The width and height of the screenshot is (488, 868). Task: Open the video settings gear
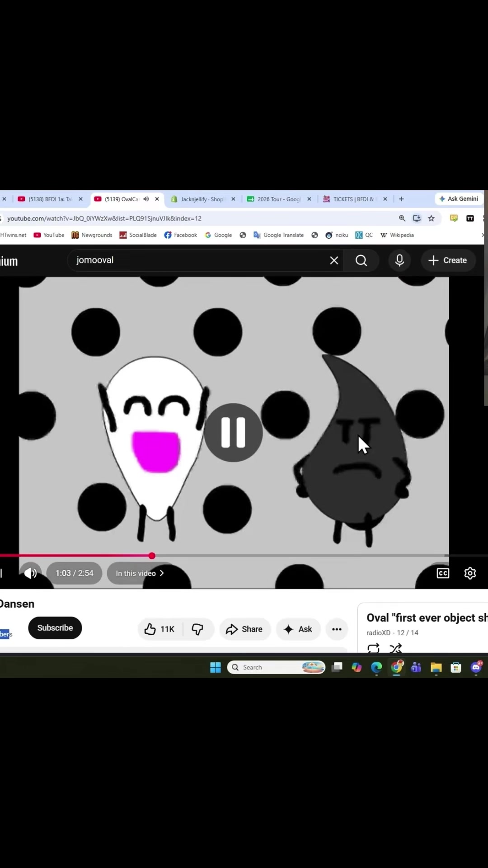(x=470, y=573)
